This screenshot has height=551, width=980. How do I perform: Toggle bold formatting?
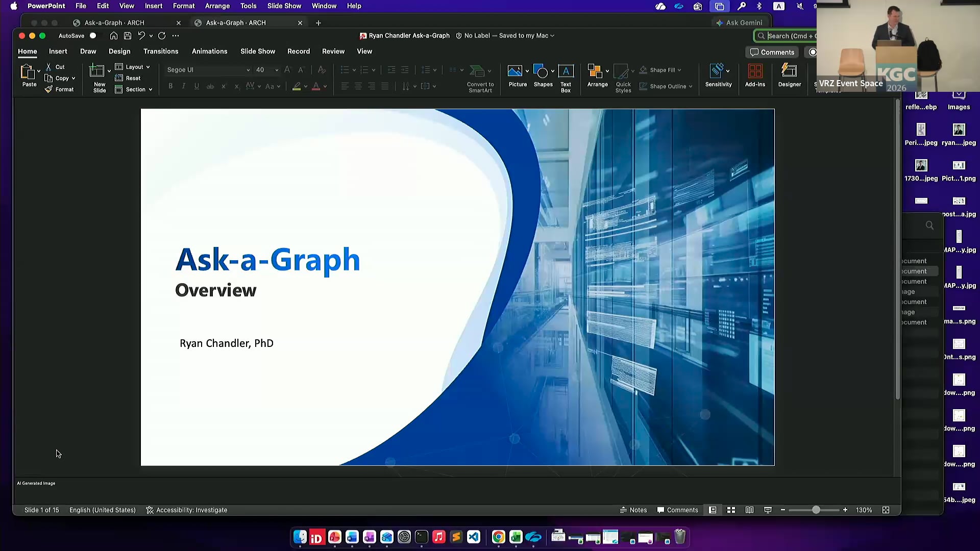170,86
